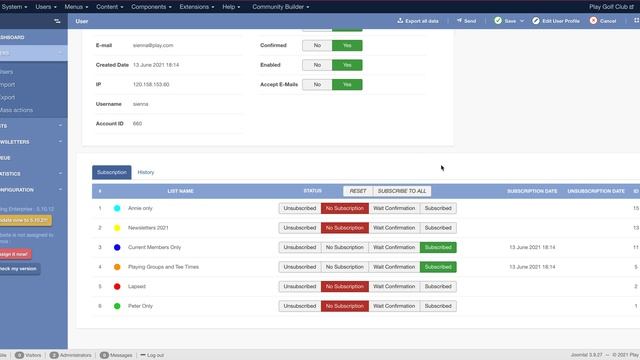Open the System dropdown menu
The image size is (640, 360).
[14, 7]
